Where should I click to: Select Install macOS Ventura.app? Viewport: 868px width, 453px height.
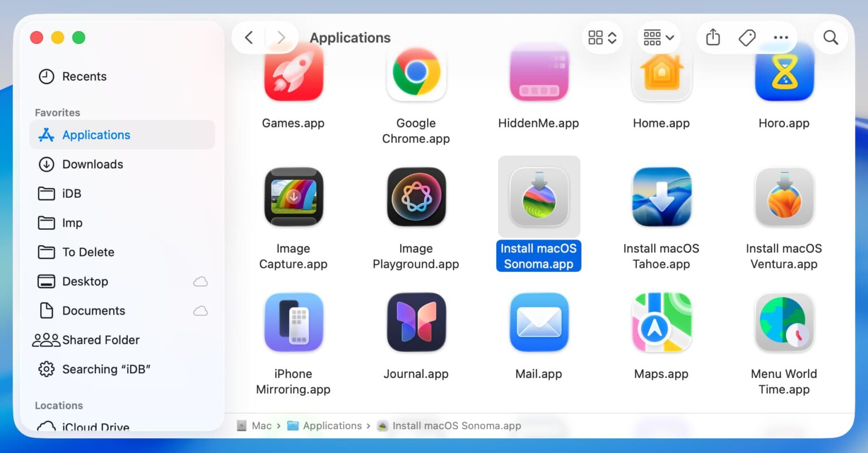[x=784, y=197]
